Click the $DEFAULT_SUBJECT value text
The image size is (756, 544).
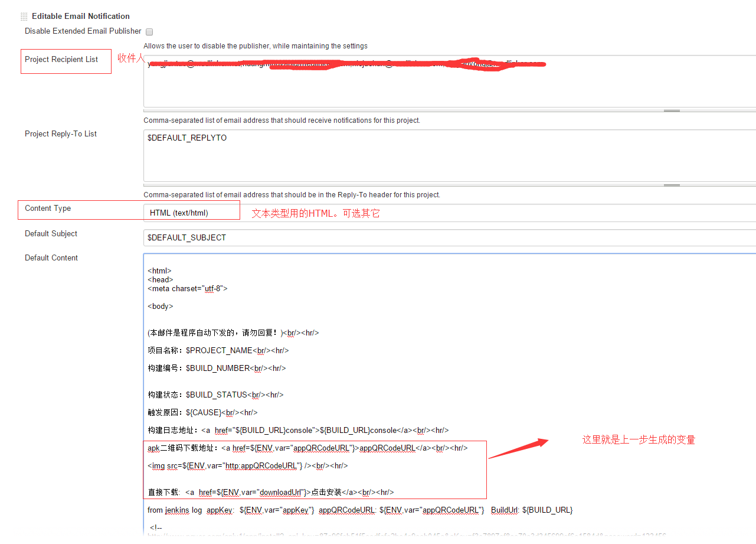pos(186,237)
